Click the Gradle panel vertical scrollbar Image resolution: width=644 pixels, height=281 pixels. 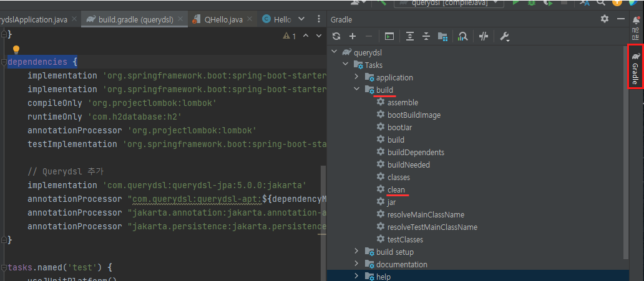pyautogui.click(x=625, y=152)
